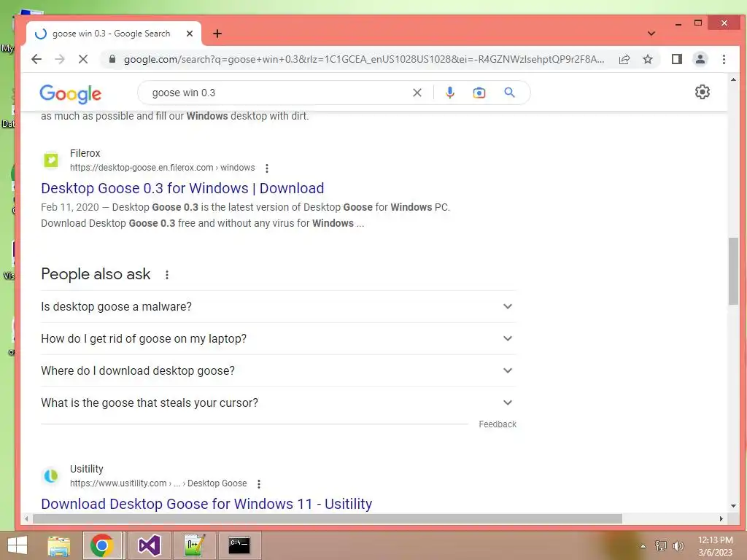Click the scroll left arrow

click(27, 518)
